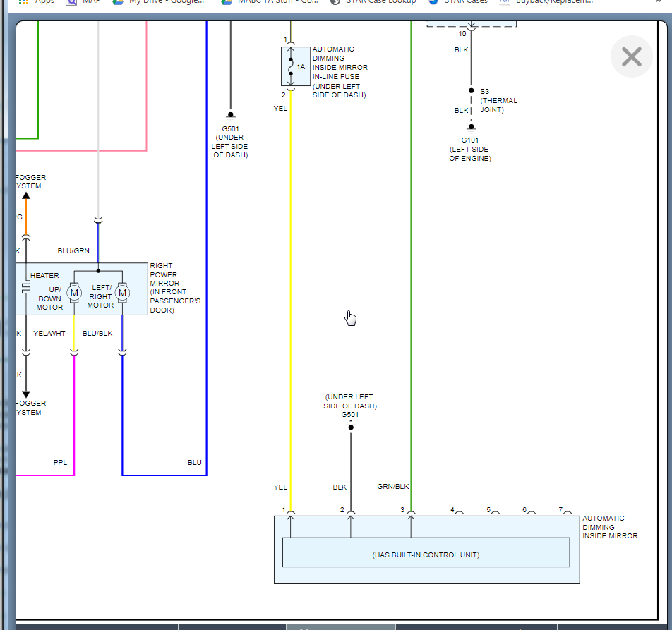Click the Automatic Dimming Inside Mirror label
Image resolution: width=672 pixels, height=630 pixels.
610,527
